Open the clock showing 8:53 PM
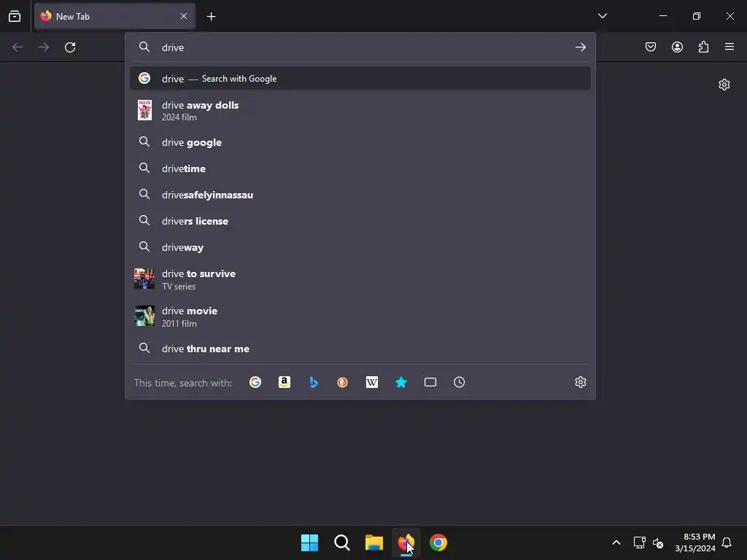 [x=695, y=542]
